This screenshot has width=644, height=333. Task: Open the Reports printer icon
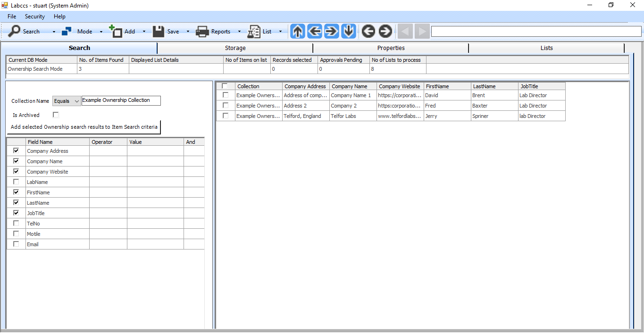pos(202,32)
